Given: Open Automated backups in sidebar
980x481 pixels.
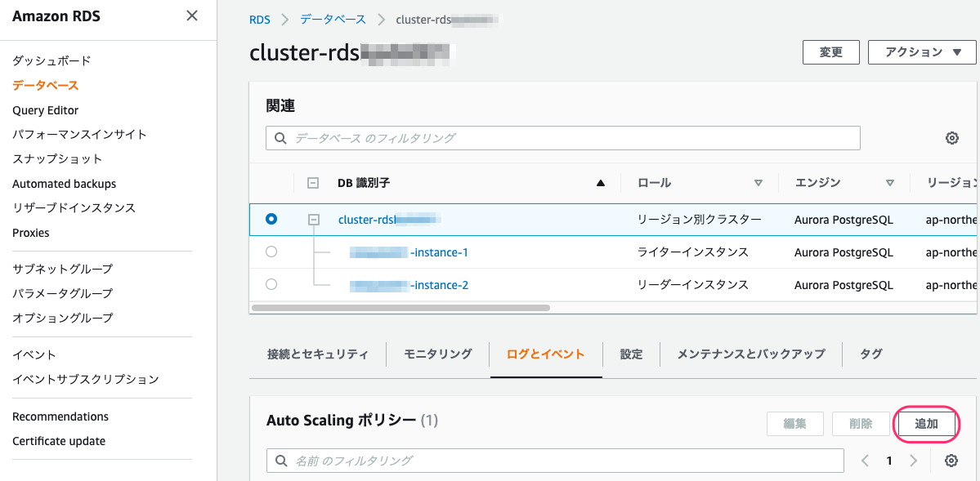Looking at the screenshot, I should tap(65, 184).
